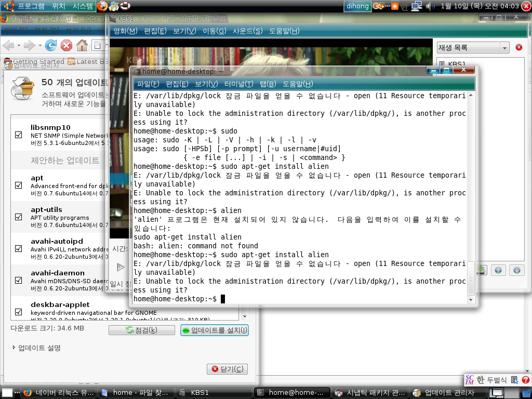
Task: Click the 업데이트를 설치(I) install button
Action: pos(215,330)
